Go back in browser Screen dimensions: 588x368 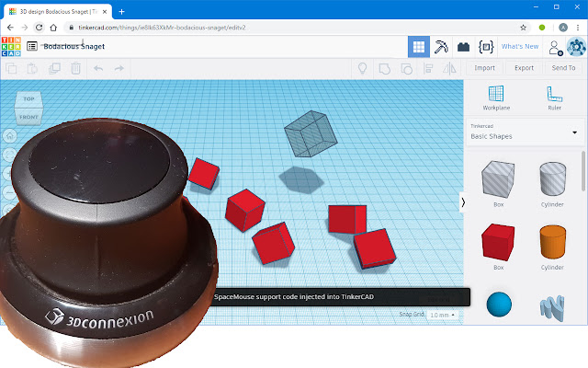click(10, 28)
